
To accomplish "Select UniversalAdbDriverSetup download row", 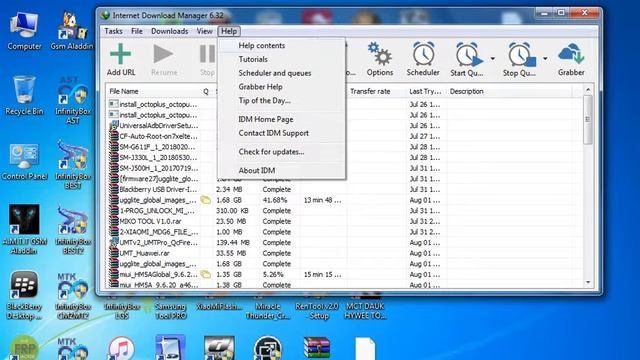I will point(345,126).
